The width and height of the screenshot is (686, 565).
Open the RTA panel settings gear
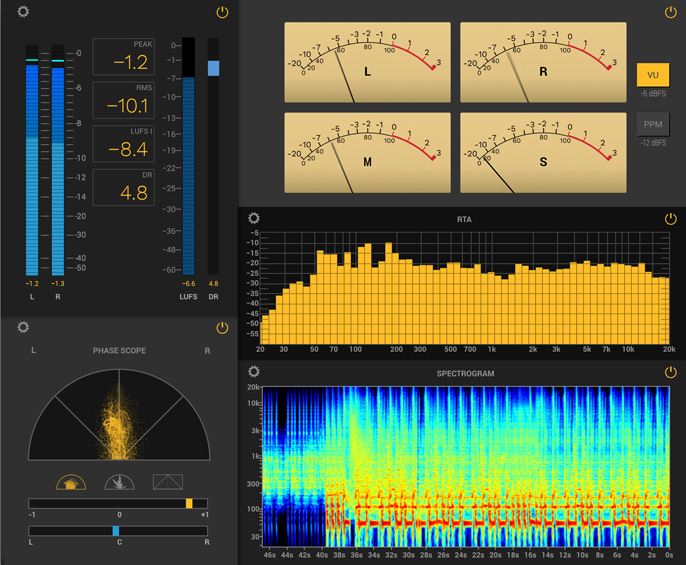(x=254, y=219)
